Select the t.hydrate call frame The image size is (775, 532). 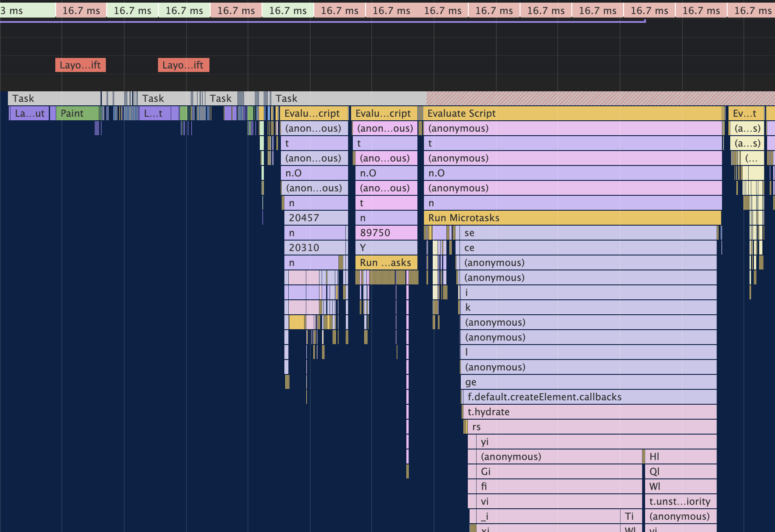590,412
